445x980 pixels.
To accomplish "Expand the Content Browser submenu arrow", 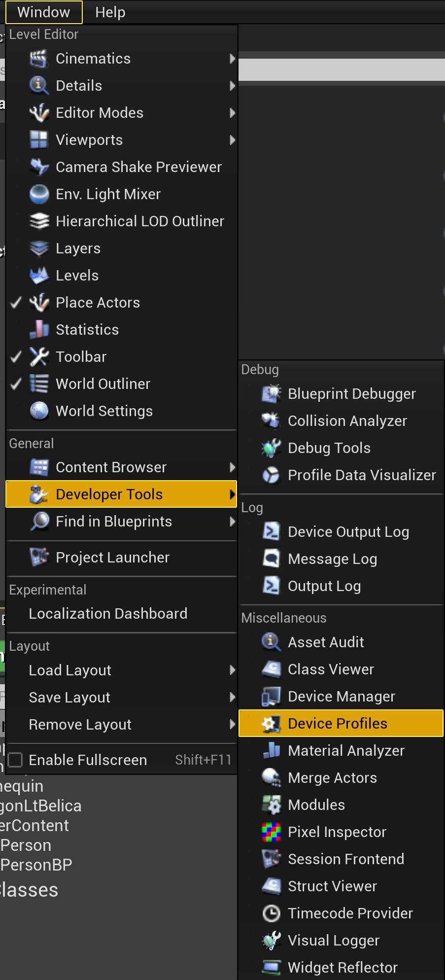I will pos(232,467).
